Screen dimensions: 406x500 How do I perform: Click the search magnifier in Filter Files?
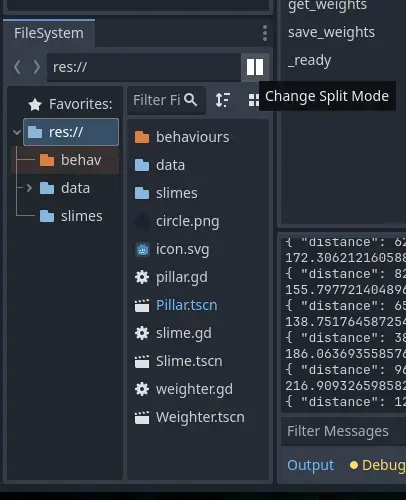(190, 100)
